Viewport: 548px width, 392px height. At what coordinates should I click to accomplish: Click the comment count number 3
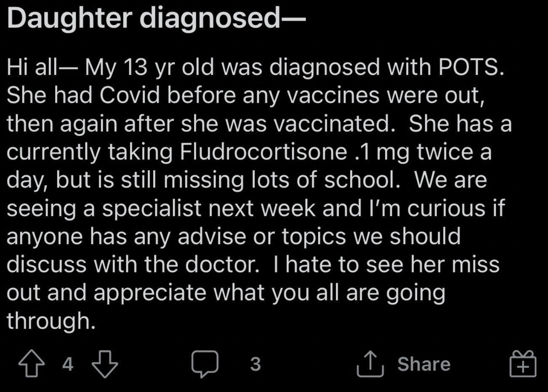pyautogui.click(x=255, y=364)
